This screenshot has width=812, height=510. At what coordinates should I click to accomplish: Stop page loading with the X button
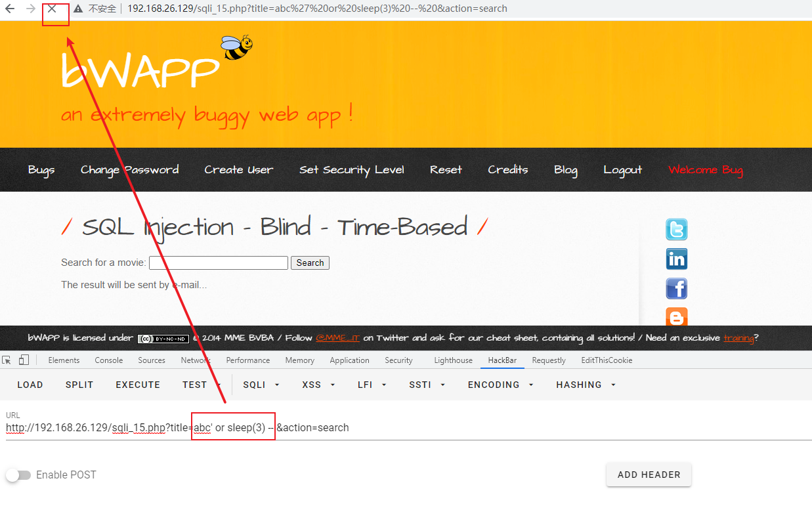coord(52,9)
